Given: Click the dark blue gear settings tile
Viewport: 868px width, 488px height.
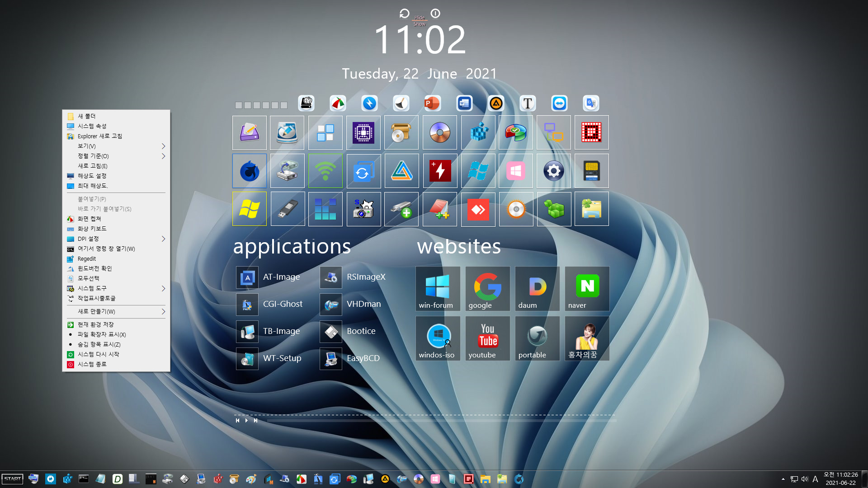Looking at the screenshot, I should click(554, 171).
